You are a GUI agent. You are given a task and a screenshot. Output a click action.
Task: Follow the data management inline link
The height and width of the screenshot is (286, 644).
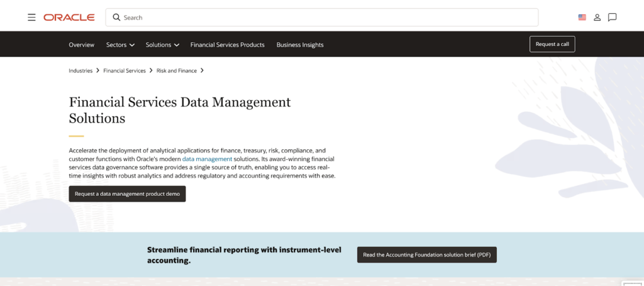(207, 159)
